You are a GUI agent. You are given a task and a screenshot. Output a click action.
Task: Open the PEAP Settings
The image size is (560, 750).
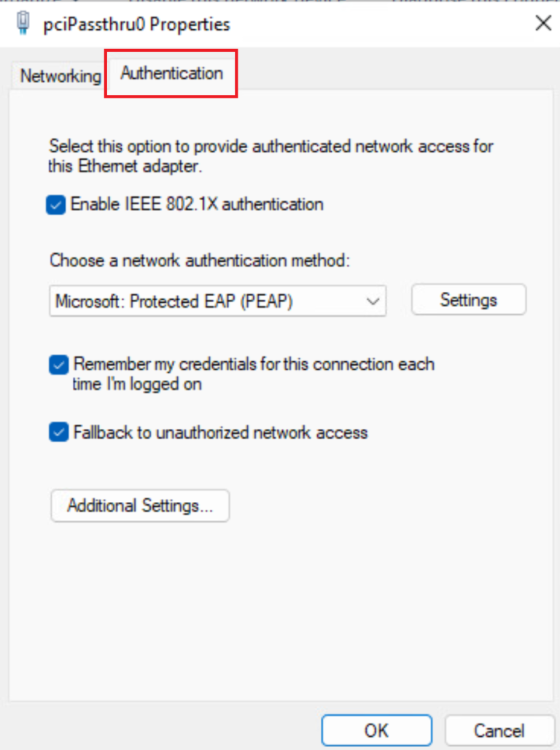tap(468, 299)
